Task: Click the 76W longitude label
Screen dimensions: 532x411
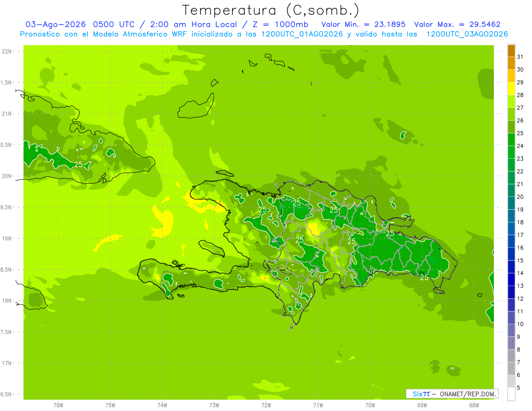Action: click(x=58, y=405)
